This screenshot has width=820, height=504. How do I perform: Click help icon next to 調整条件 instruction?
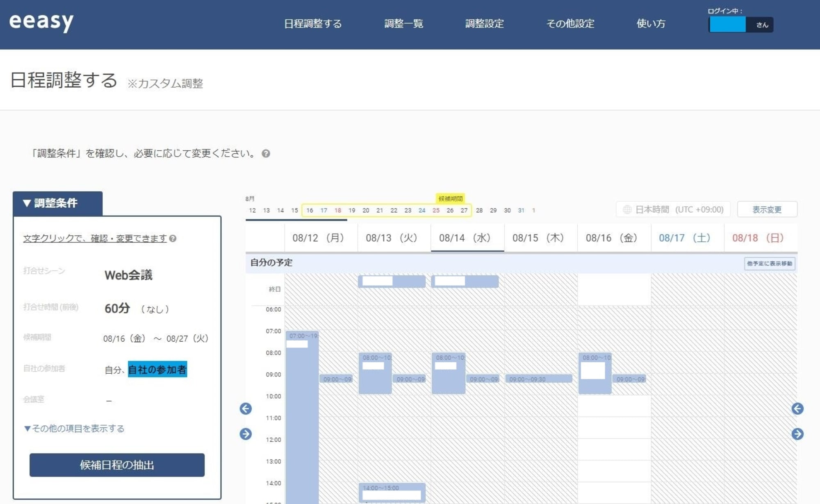coord(266,154)
